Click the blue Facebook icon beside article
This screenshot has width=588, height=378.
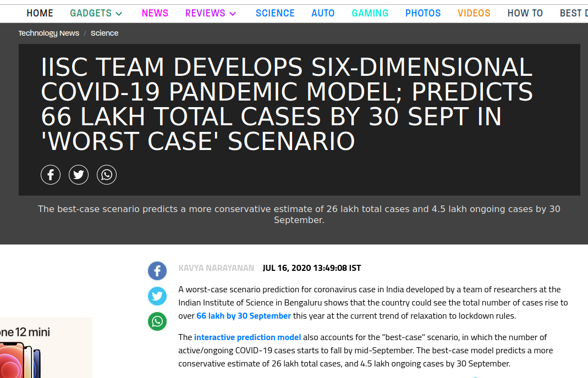tap(157, 271)
